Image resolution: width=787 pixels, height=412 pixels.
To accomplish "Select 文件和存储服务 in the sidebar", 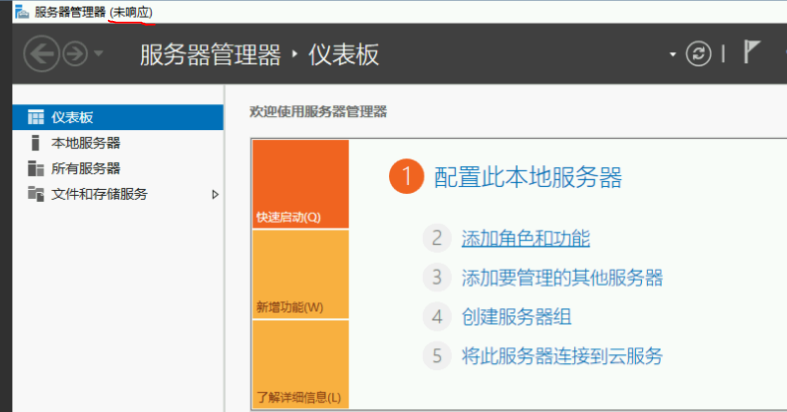I will [x=118, y=194].
